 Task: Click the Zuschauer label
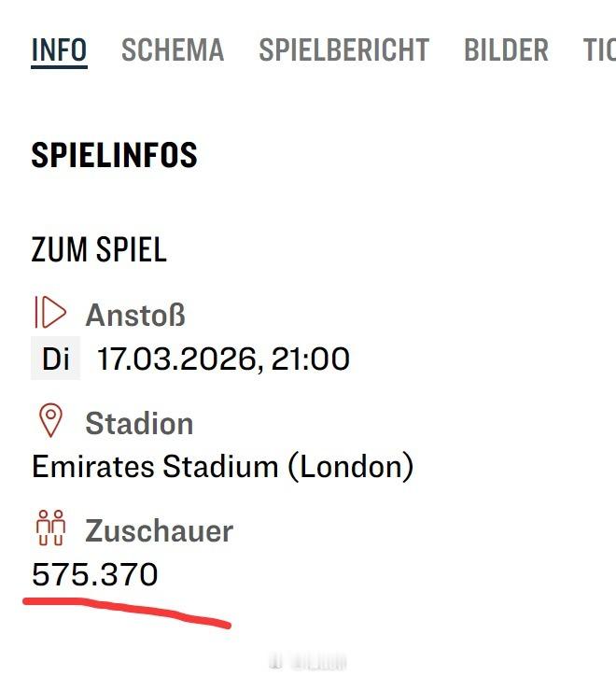[x=159, y=530]
